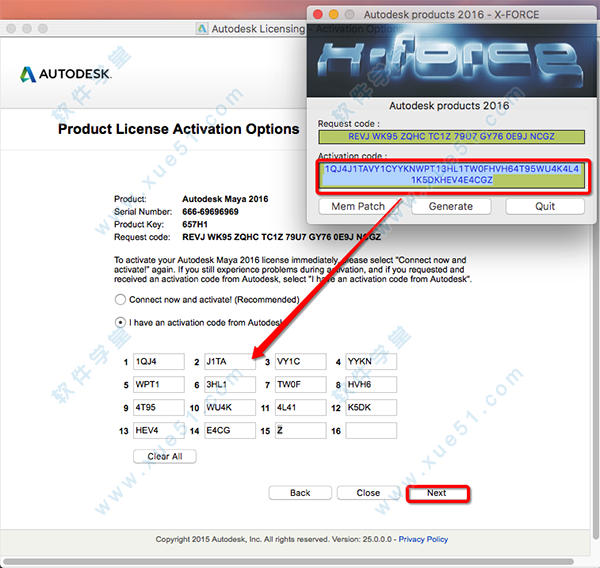Click the vertical scrollbar on the right edge
Screen dimensions: 600x568
point(595,291)
